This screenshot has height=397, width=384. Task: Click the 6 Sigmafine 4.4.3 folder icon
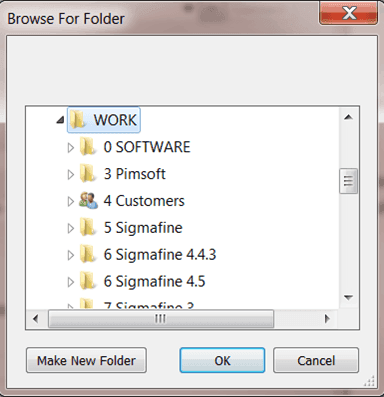click(88, 255)
